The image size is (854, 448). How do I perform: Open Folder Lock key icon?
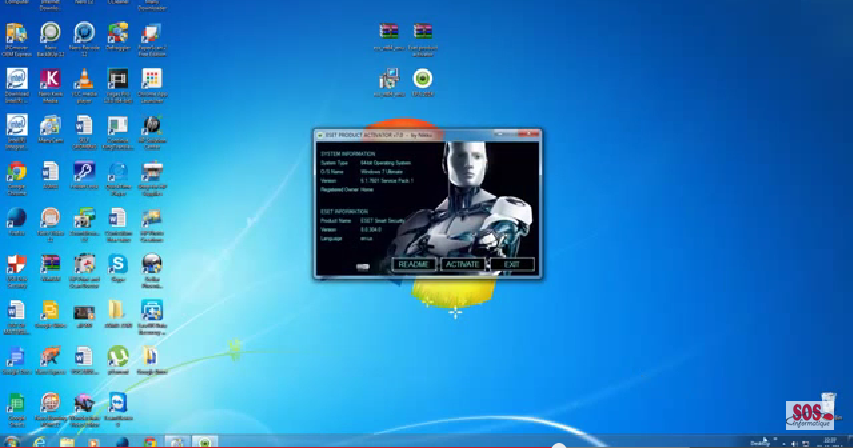click(84, 172)
